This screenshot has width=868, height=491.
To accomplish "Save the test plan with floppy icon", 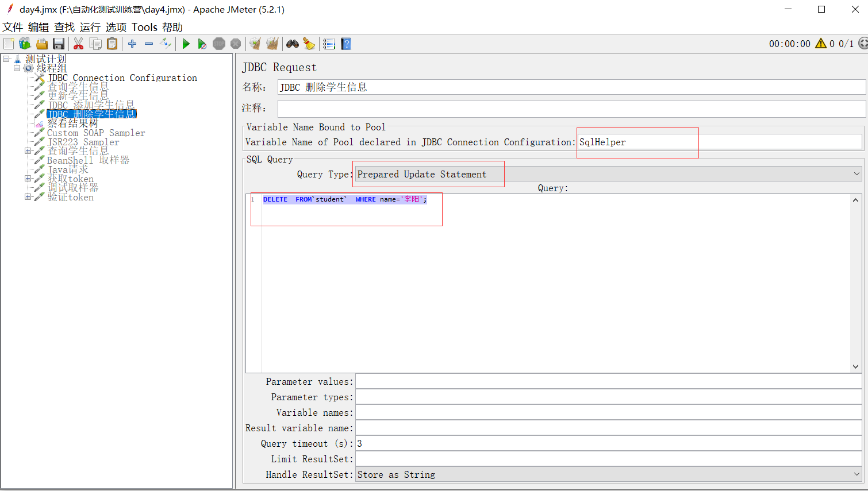I will coord(58,44).
